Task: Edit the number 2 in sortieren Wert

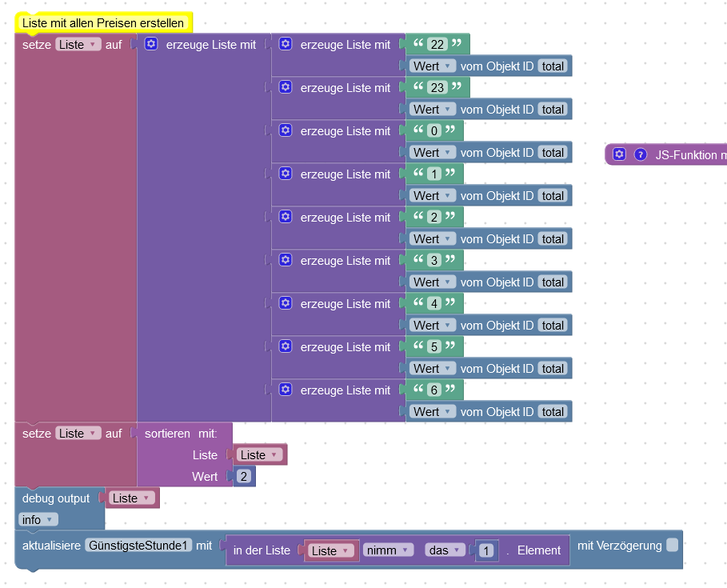Action: tap(244, 476)
